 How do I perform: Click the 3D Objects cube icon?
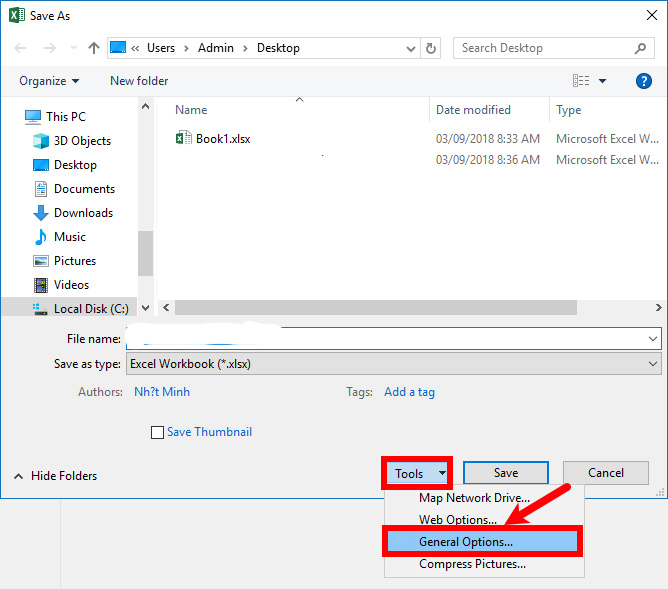(x=41, y=141)
